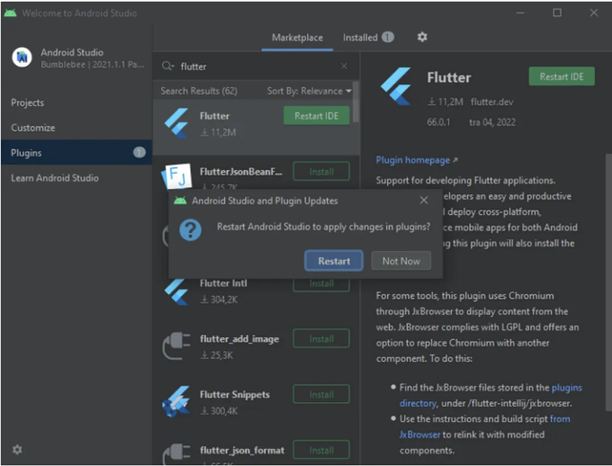Select the Flutter Snippets row title
Screen dimensions: 612x466
[x=235, y=395]
